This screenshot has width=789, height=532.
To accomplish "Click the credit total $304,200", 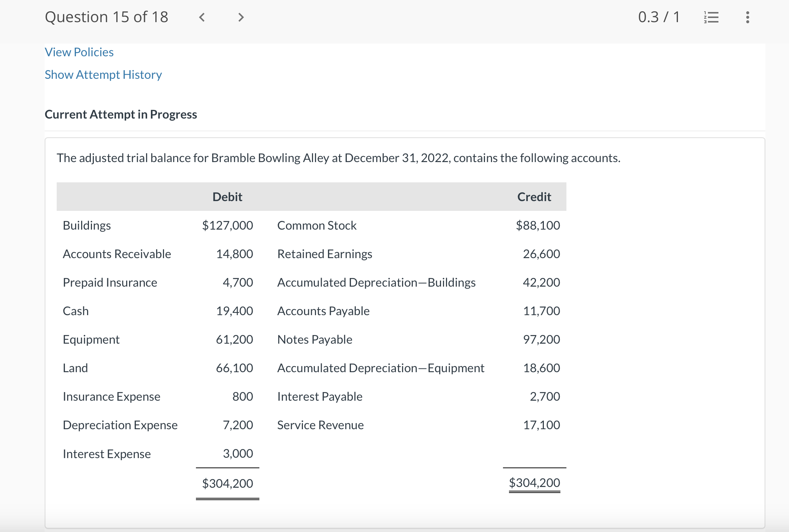I will (x=534, y=482).
